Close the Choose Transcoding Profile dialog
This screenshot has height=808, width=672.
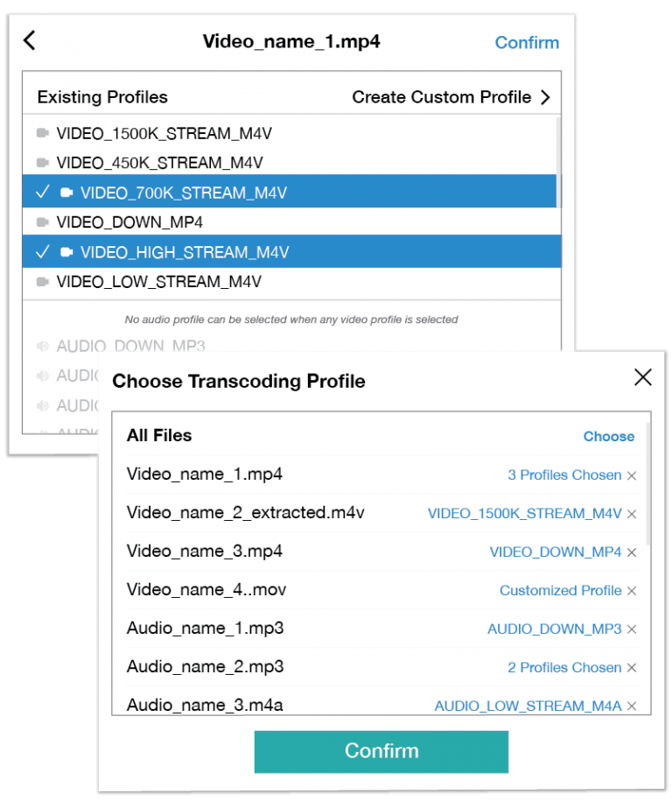point(643,377)
